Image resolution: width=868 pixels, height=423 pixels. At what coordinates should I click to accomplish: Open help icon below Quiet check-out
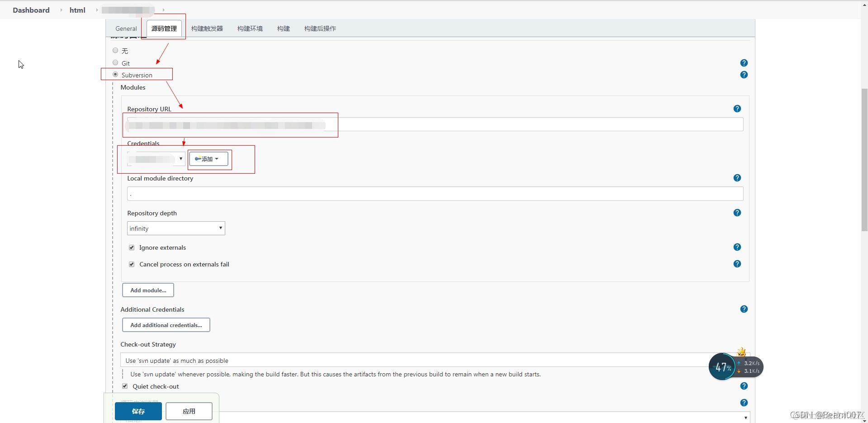pos(744,403)
